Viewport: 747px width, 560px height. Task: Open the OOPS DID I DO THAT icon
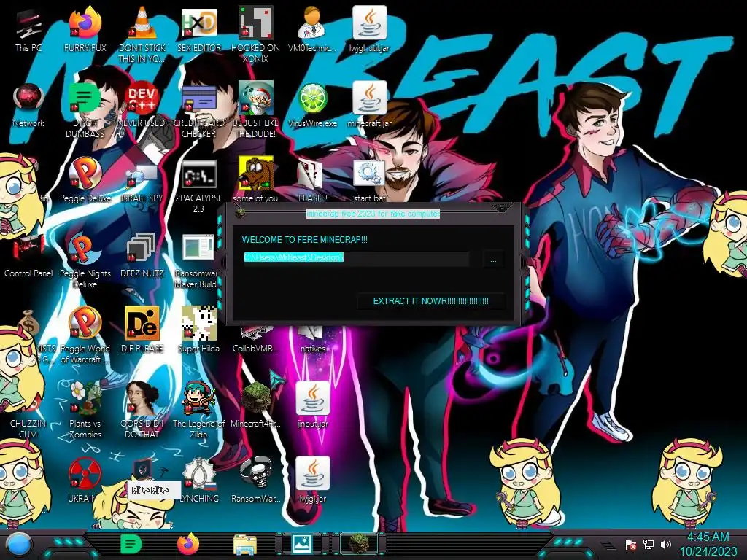click(142, 411)
